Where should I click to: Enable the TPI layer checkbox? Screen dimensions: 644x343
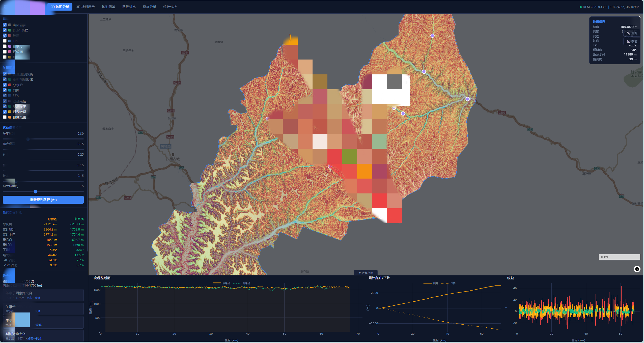[5, 41]
